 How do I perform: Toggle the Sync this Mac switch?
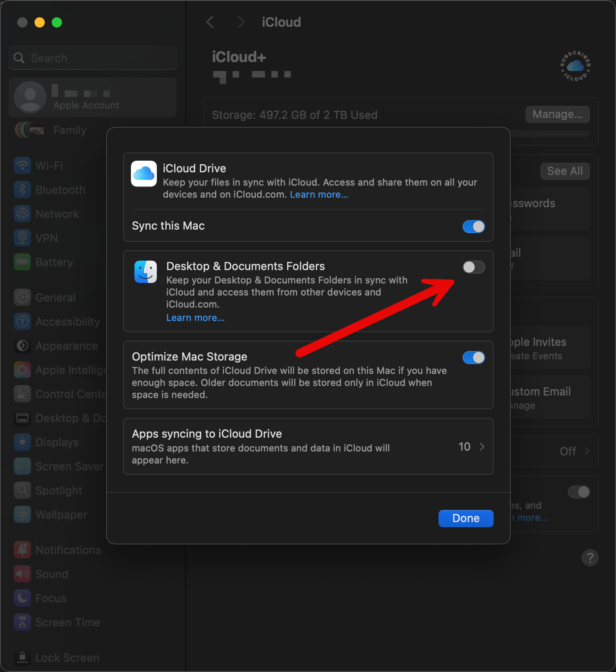coord(473,227)
